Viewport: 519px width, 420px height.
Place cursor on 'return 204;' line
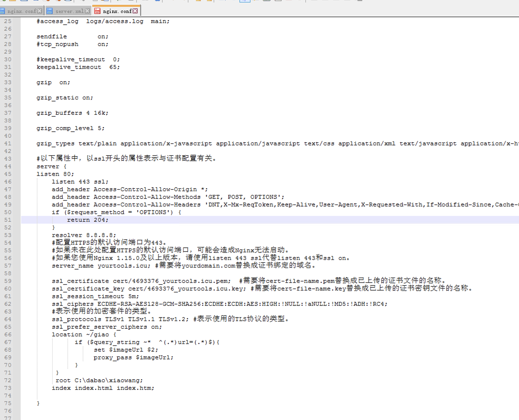click(x=88, y=220)
